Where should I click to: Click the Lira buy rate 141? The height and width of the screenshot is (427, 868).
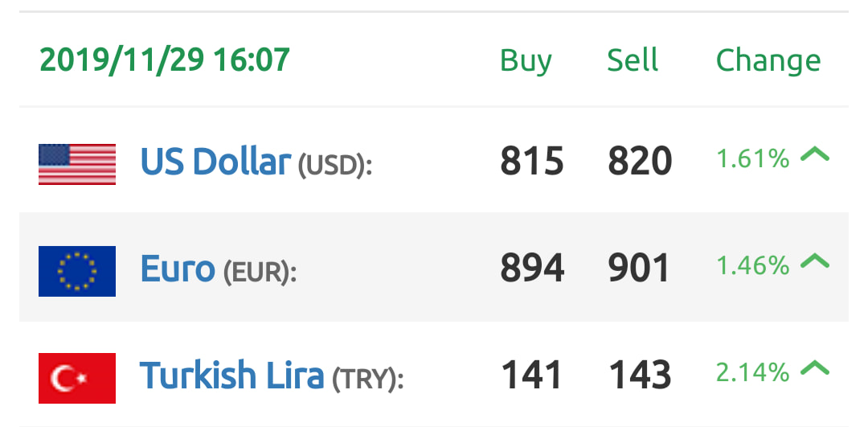[x=532, y=375]
